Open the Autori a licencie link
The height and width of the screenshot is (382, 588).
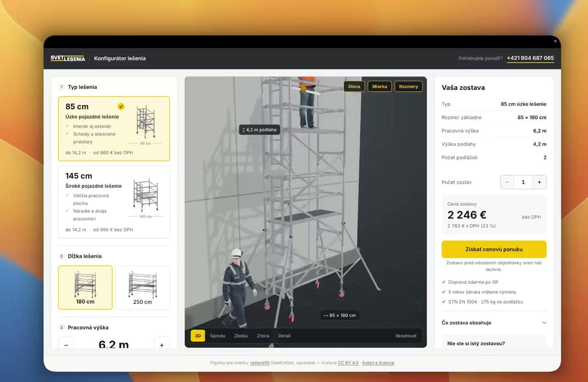pyautogui.click(x=378, y=363)
